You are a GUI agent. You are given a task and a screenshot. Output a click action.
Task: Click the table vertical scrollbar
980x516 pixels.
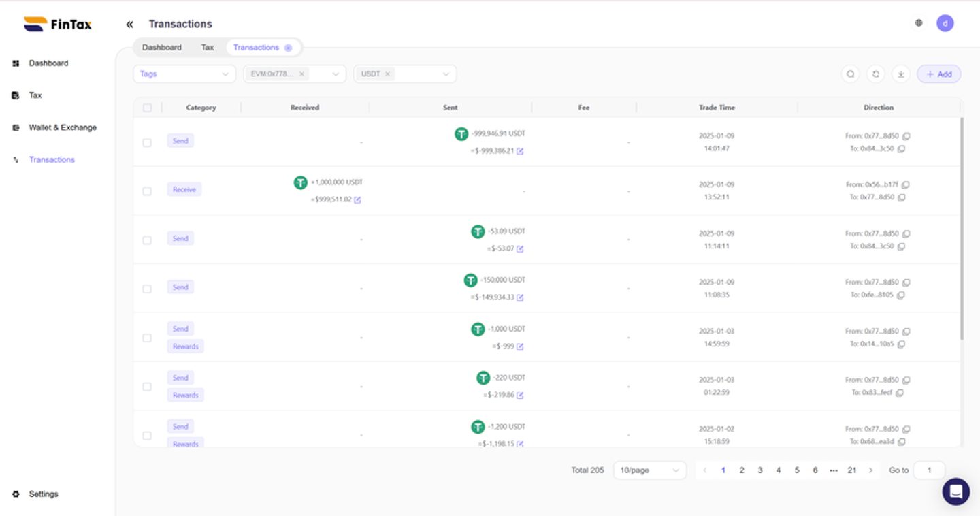point(962,228)
